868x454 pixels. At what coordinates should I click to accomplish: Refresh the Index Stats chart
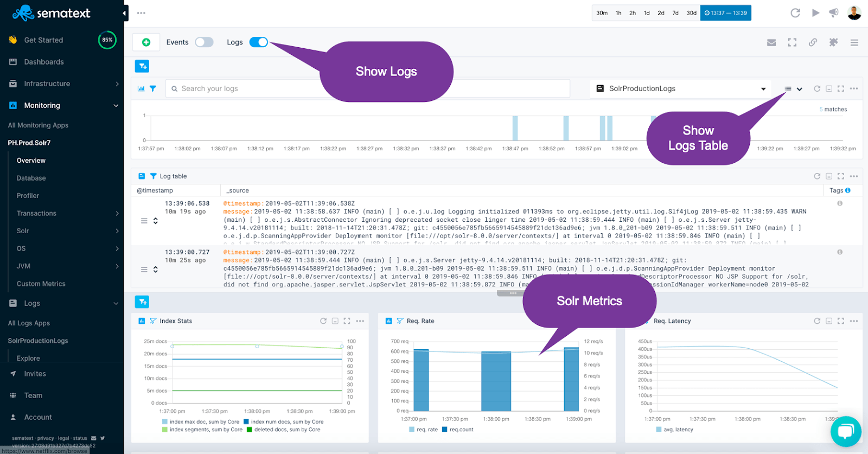(323, 321)
